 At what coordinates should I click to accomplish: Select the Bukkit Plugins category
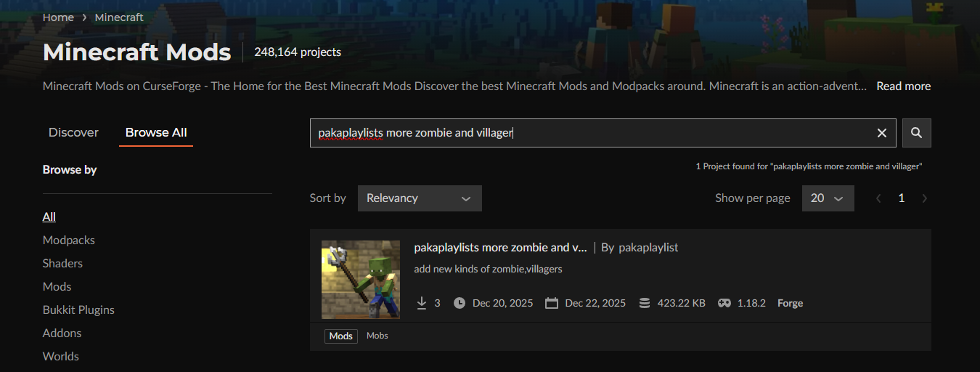(x=79, y=310)
